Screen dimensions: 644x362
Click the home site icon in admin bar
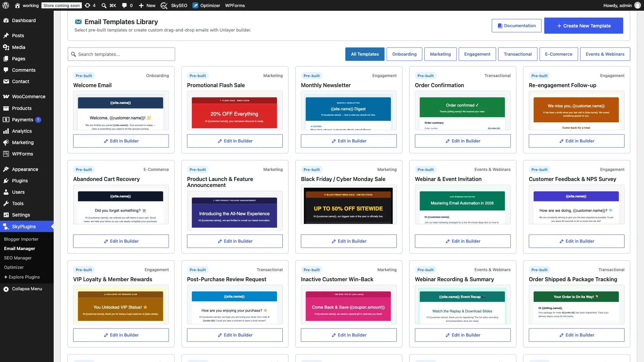(17, 5)
